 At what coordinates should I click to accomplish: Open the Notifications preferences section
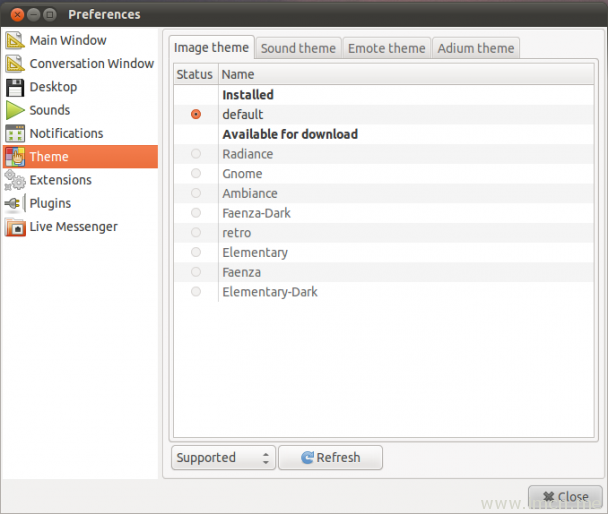pyautogui.click(x=80, y=133)
